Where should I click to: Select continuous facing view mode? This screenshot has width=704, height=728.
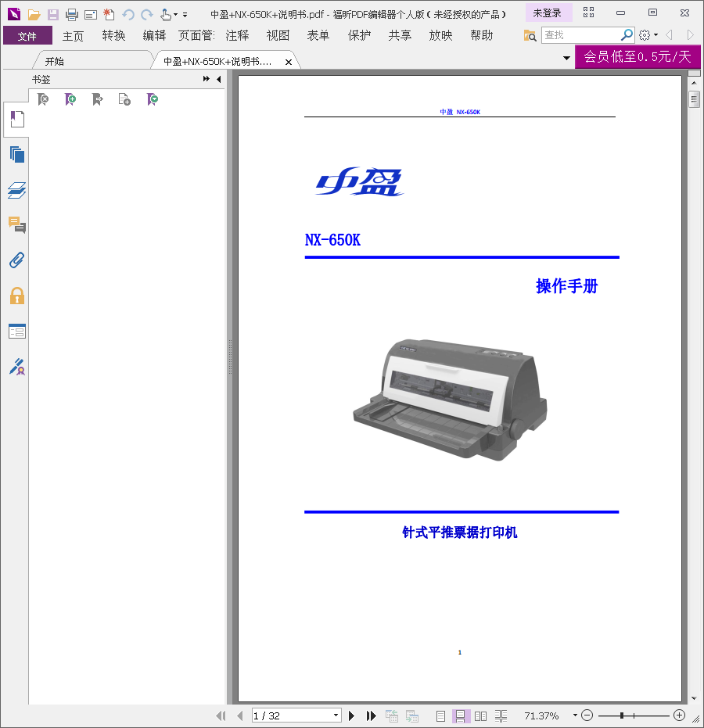[501, 716]
